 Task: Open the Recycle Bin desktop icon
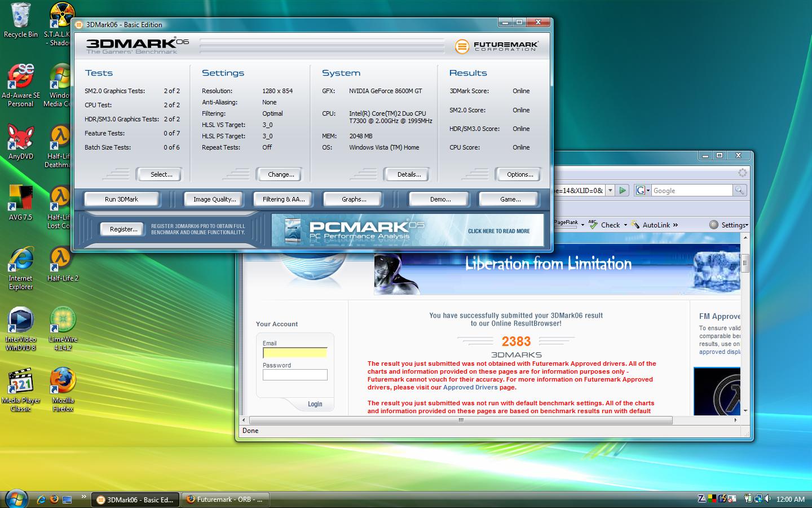[21, 21]
